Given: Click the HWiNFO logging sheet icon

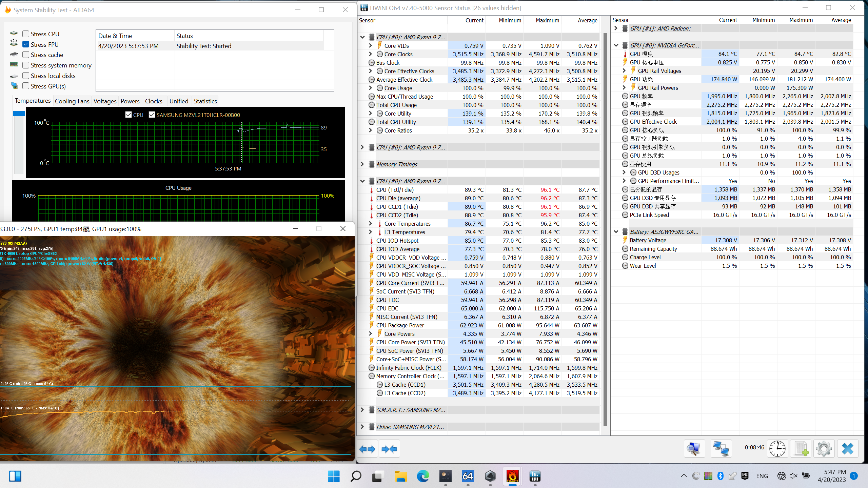Looking at the screenshot, I should point(801,449).
